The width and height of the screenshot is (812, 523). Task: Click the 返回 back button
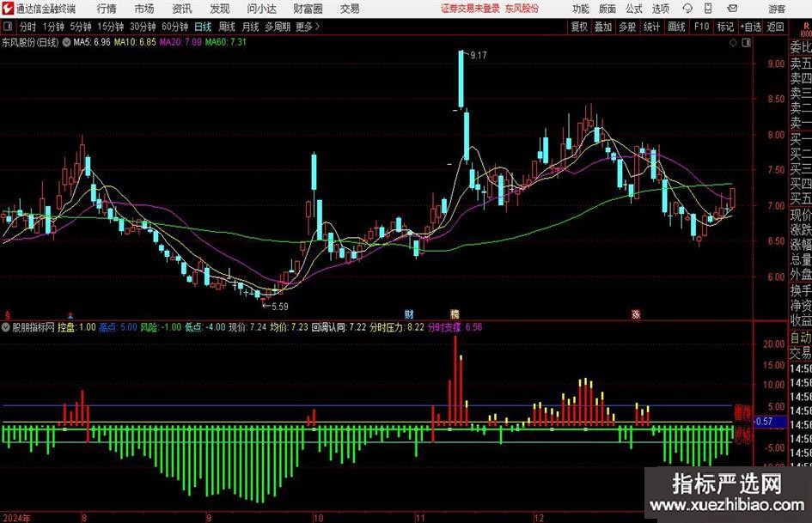point(775,27)
